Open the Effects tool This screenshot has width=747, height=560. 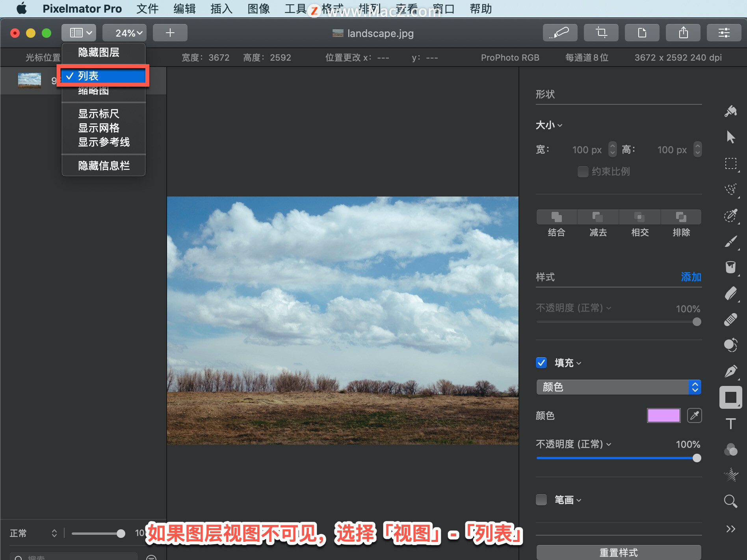tap(730, 475)
